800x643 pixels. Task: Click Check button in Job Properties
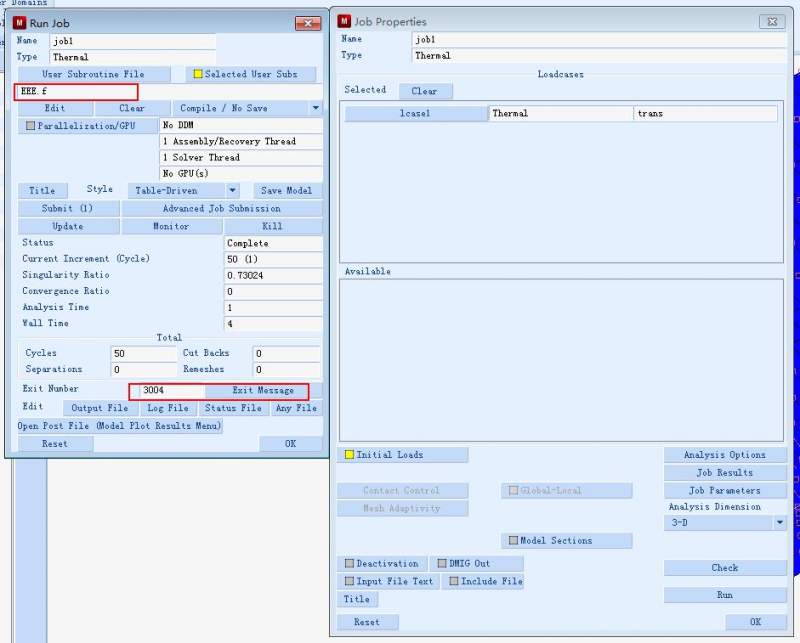(725, 568)
